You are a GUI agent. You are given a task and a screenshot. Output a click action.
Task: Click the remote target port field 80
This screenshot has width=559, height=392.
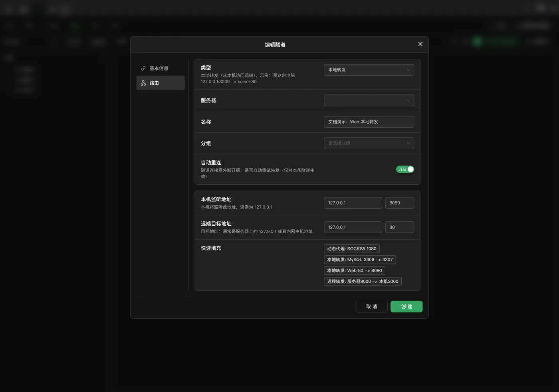(399, 227)
